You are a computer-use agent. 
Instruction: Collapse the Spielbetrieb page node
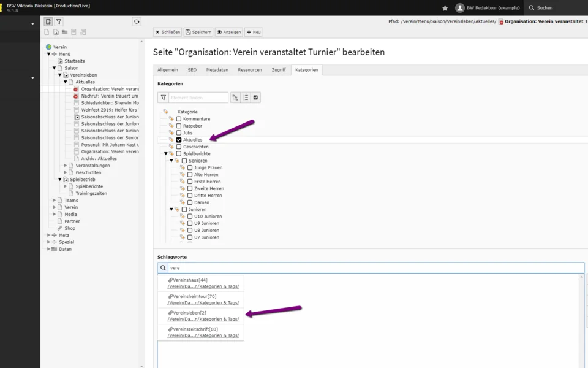pyautogui.click(x=59, y=180)
